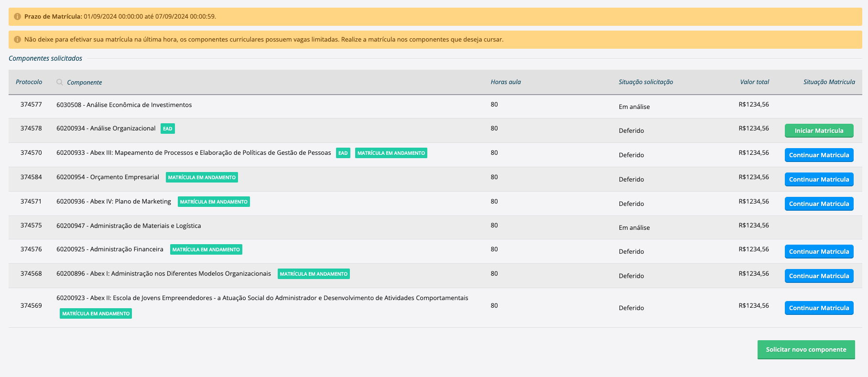Click the search magnifier icon in Componente header
The width and height of the screenshot is (868, 377).
pos(60,82)
